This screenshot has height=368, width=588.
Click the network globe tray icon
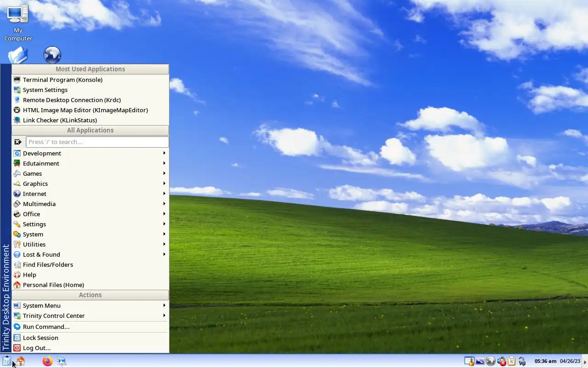tap(490, 361)
